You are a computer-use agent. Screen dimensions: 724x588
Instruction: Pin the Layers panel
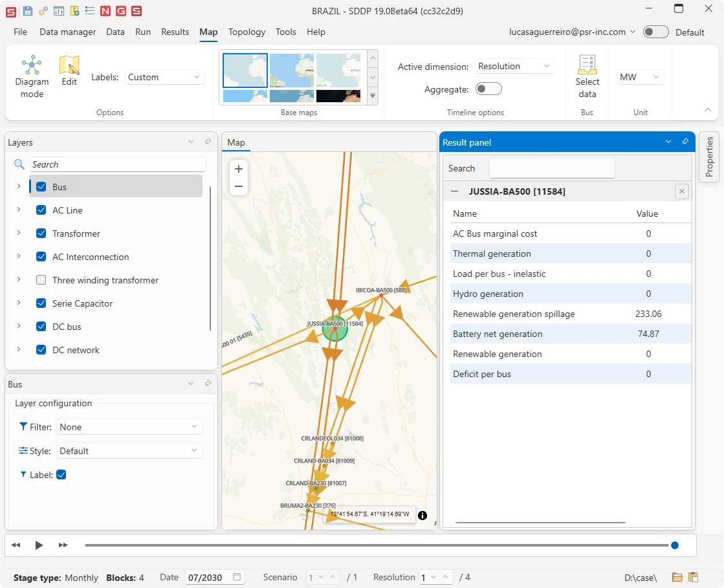tap(208, 142)
